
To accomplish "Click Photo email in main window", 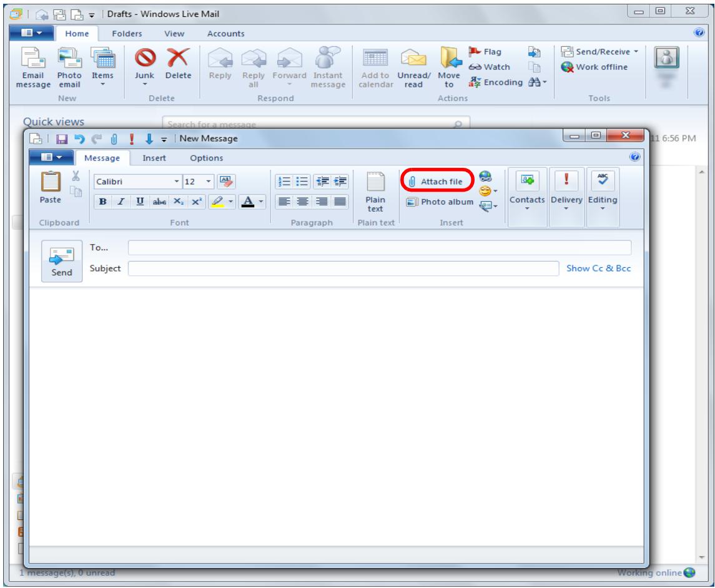I will (x=69, y=67).
